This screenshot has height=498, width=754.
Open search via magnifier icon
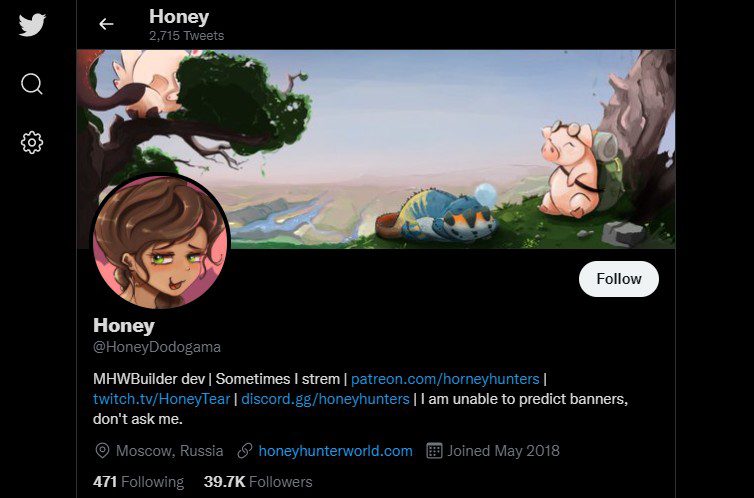(32, 84)
